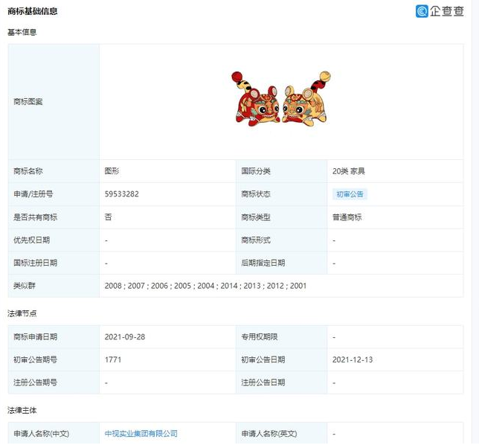Click the 优先权日期 label cell
Image resolution: width=479 pixels, height=448 pixels.
tap(54, 240)
